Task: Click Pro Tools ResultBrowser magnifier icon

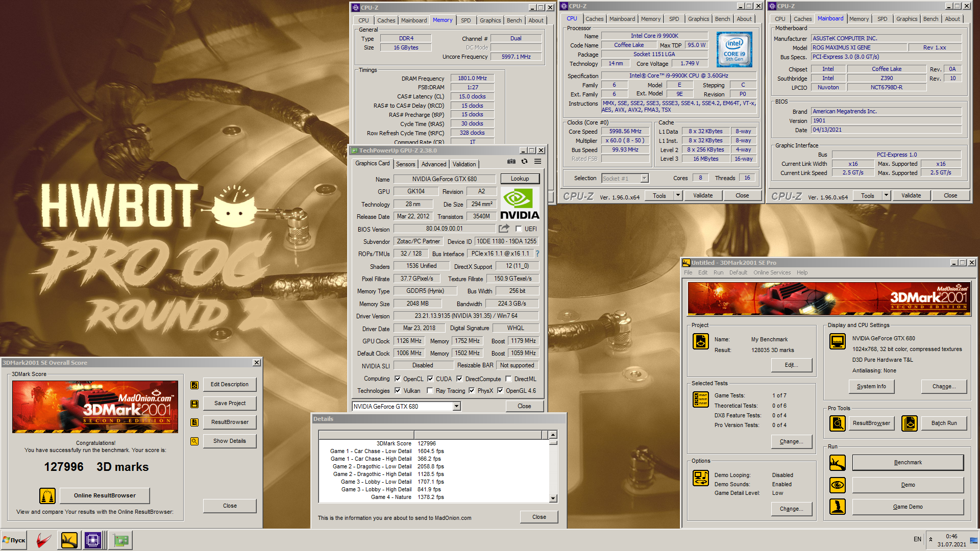Action: (x=838, y=423)
